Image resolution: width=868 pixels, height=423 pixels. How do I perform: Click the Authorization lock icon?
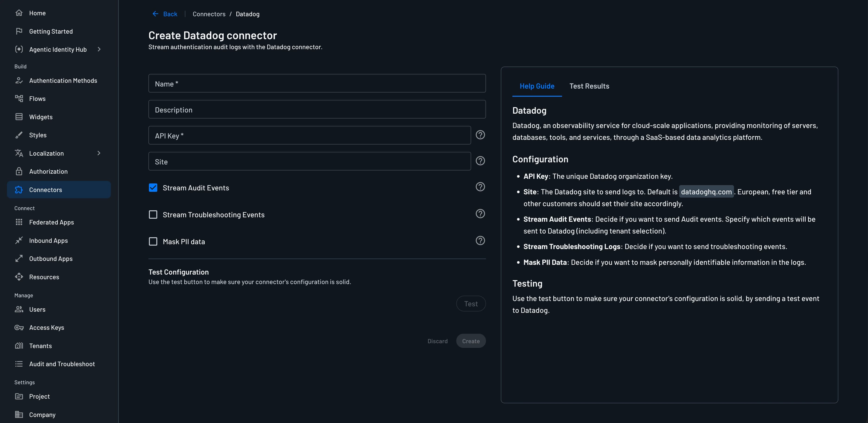[19, 171]
